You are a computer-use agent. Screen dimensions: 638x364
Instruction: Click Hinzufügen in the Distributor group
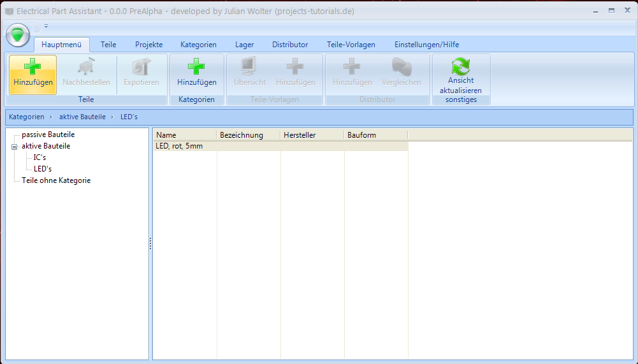352,75
